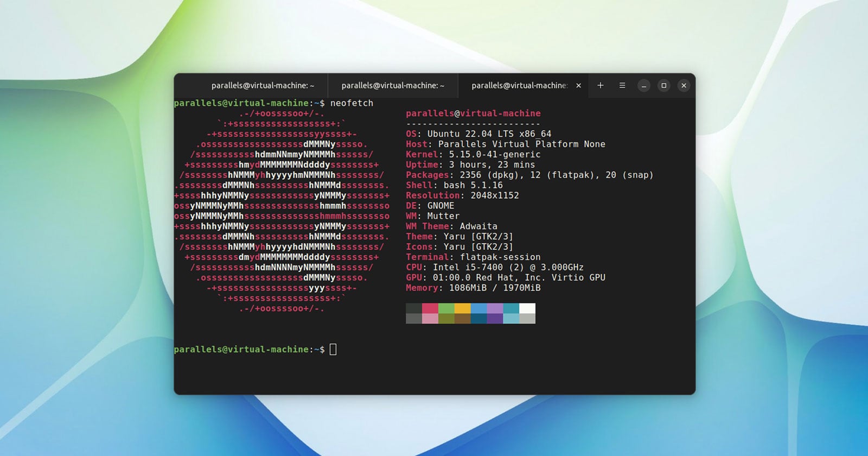Close the active third terminal tab
The height and width of the screenshot is (456, 868).
(x=578, y=86)
